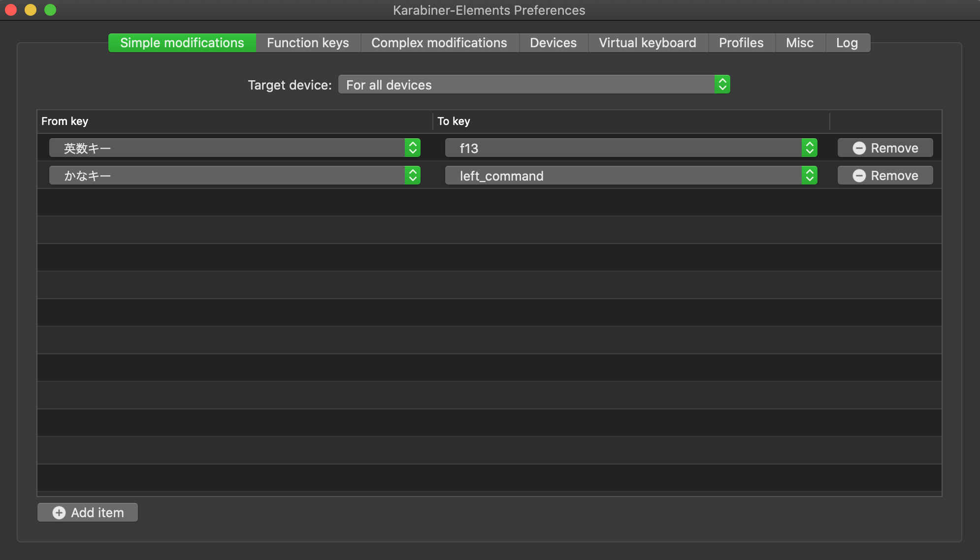The height and width of the screenshot is (560, 980).
Task: Switch to the Function keys tab
Action: click(308, 43)
